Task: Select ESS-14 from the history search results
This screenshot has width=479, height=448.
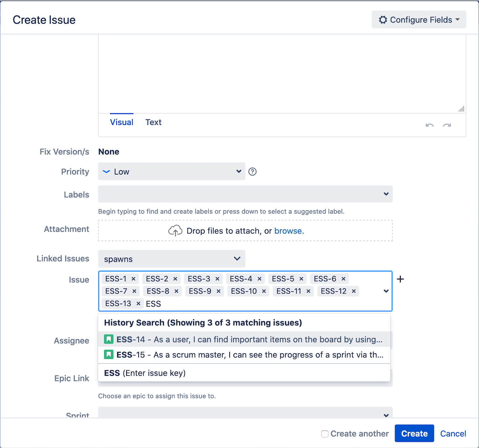Action: tap(244, 339)
